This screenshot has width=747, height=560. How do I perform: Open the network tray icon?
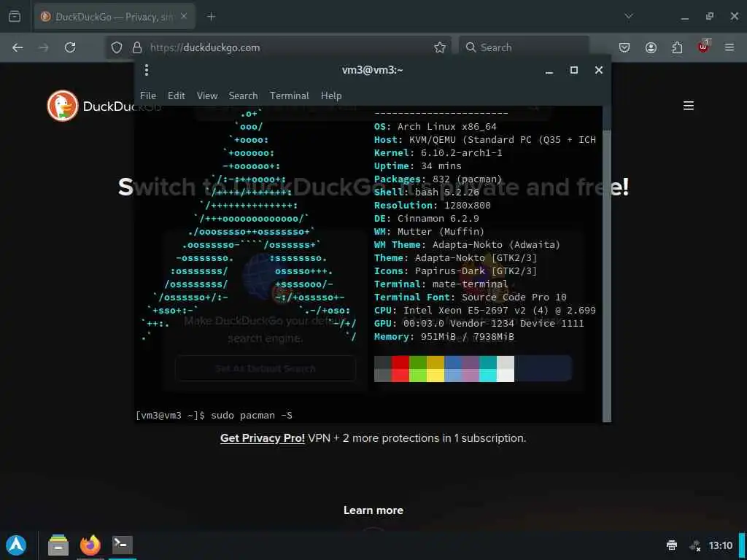tap(695, 545)
